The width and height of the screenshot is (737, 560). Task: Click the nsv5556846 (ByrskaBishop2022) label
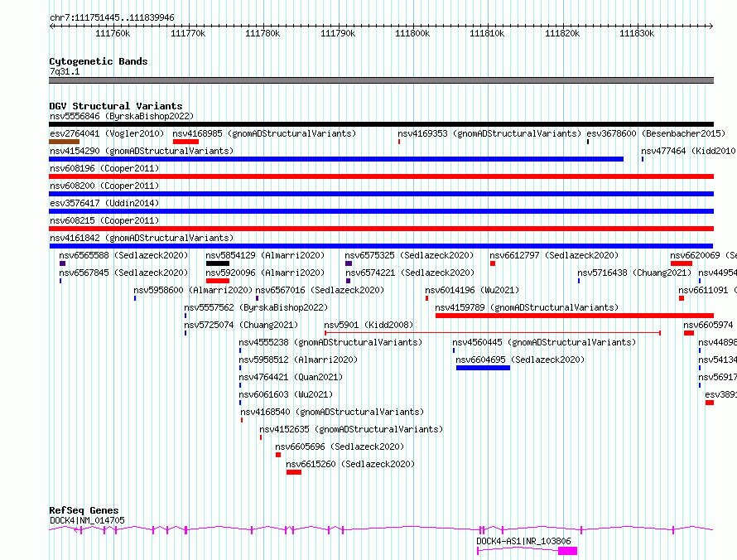pyautogui.click(x=122, y=116)
